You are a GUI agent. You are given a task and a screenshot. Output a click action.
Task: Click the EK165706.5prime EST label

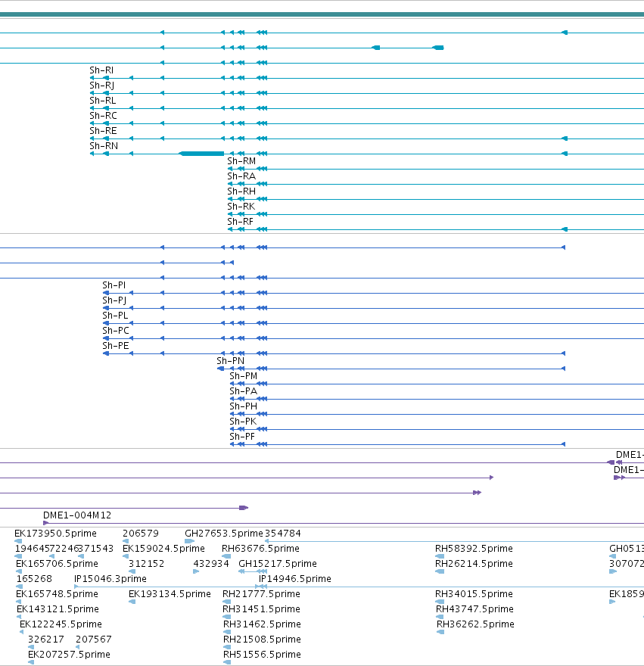tap(57, 564)
